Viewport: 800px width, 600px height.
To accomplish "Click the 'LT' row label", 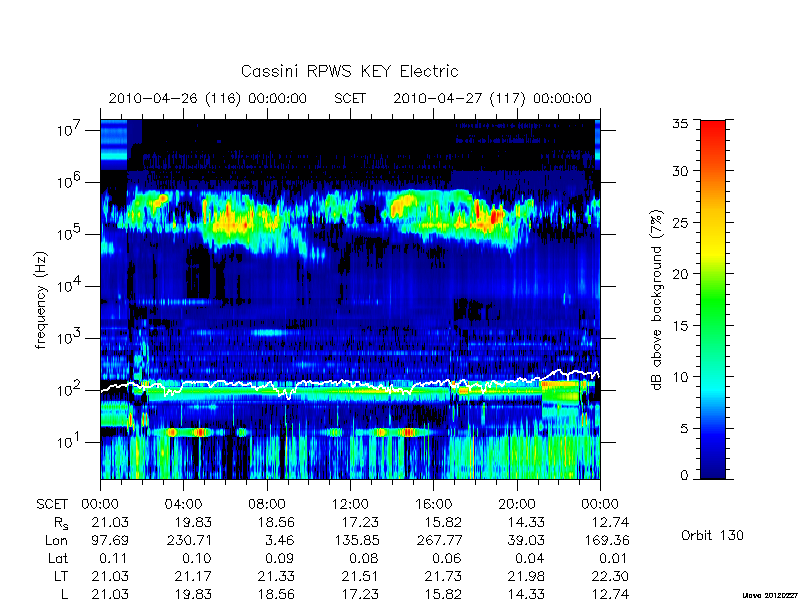I will [61, 577].
